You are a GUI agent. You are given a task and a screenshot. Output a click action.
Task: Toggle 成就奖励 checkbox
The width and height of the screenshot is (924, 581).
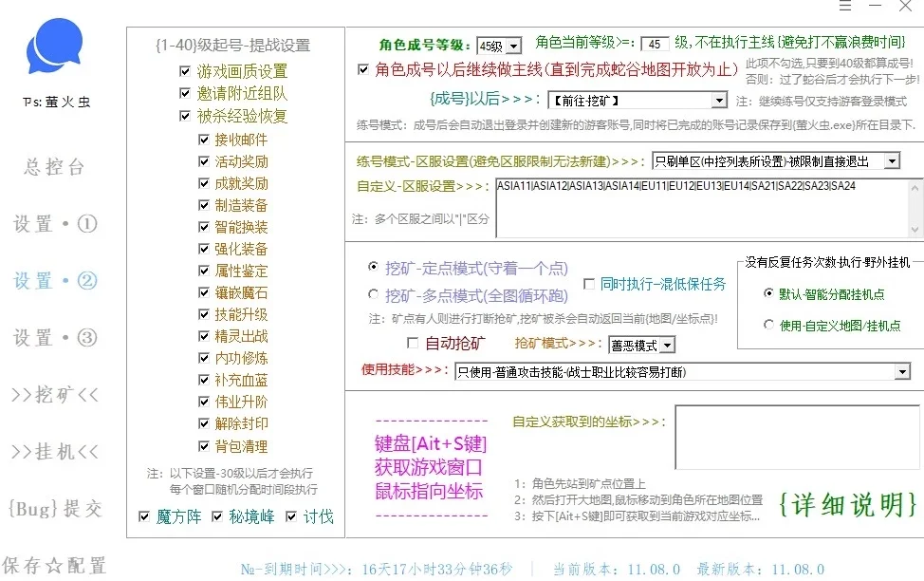click(204, 183)
